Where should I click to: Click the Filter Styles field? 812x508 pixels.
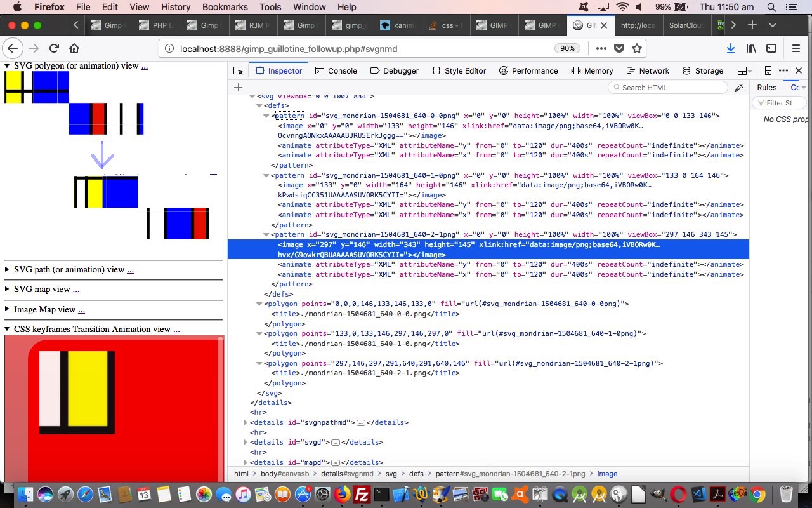(779, 103)
